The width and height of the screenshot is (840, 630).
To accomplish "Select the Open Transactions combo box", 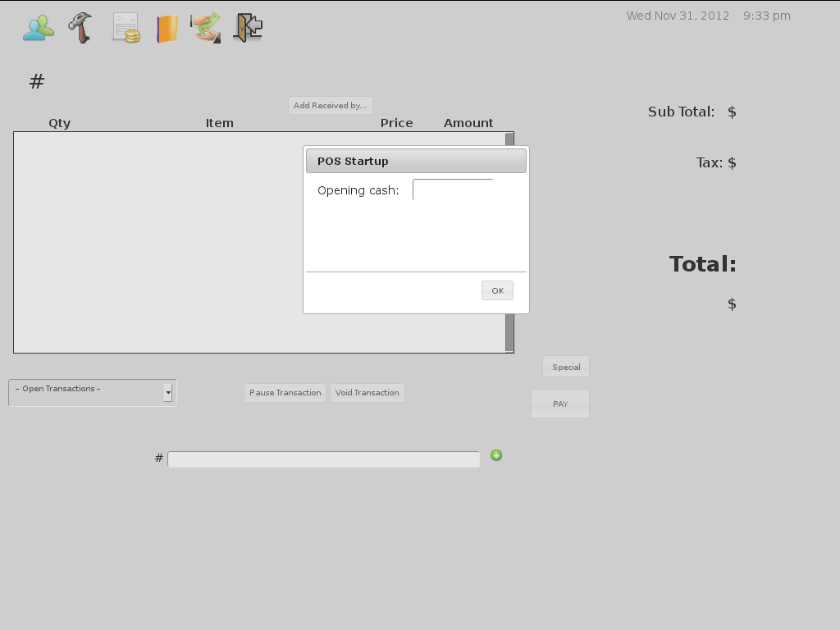I will point(86,392).
